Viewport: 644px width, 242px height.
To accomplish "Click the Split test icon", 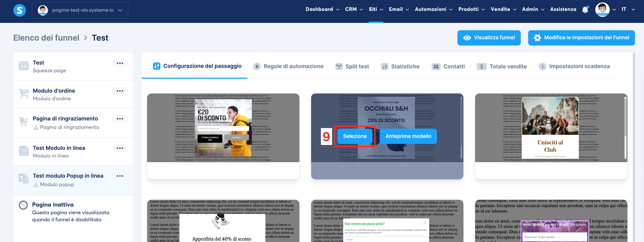I will tap(339, 66).
